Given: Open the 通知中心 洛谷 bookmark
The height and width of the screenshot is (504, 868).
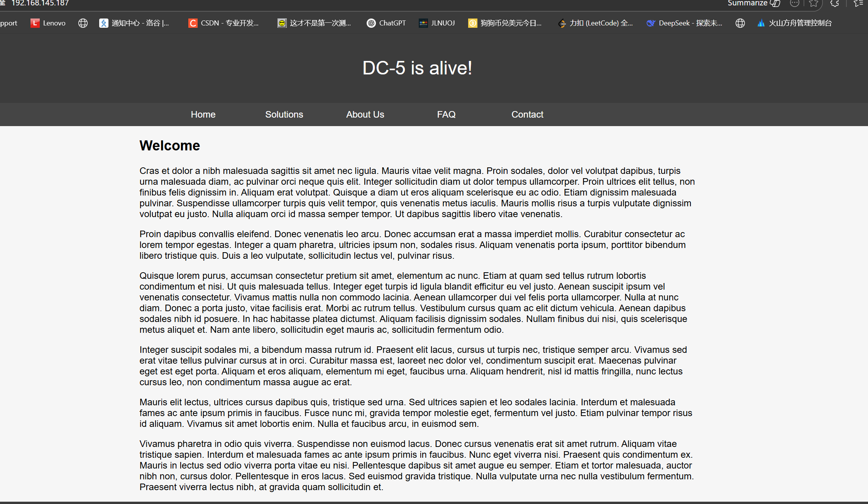Looking at the screenshot, I should (134, 23).
